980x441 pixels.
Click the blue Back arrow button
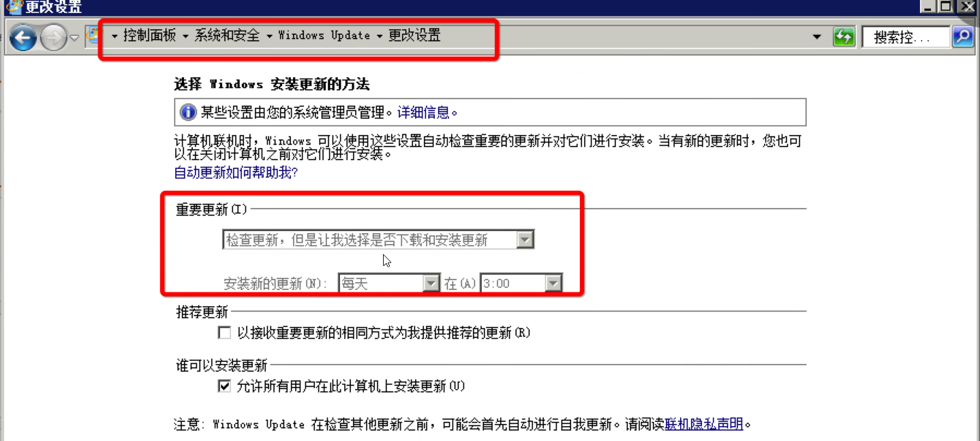click(23, 37)
